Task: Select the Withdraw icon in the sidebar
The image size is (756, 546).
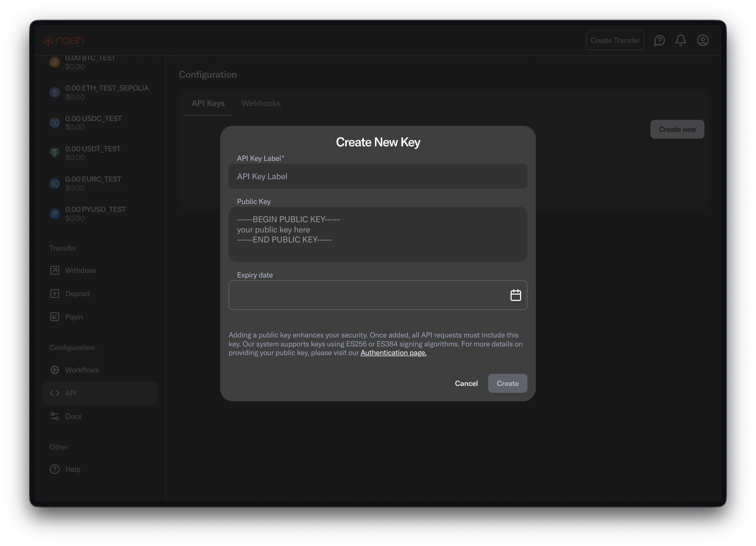Action: coord(54,270)
